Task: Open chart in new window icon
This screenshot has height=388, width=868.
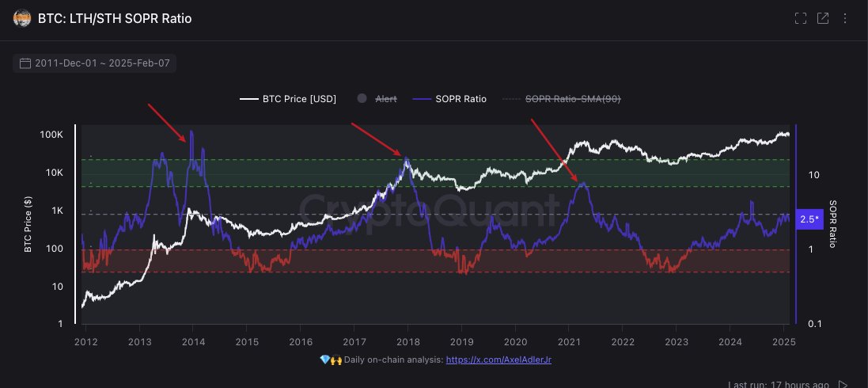Action: (823, 18)
